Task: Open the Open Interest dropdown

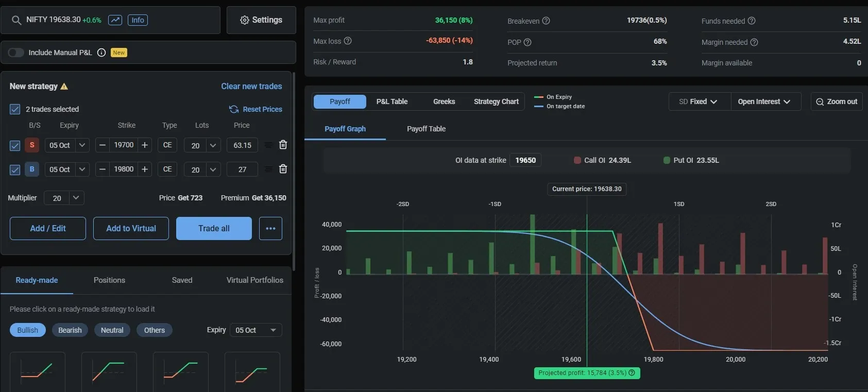Action: click(764, 101)
